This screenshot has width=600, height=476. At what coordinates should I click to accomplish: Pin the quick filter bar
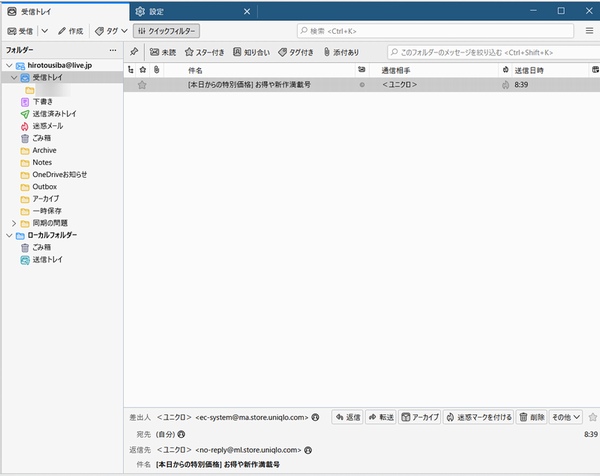[x=134, y=52]
